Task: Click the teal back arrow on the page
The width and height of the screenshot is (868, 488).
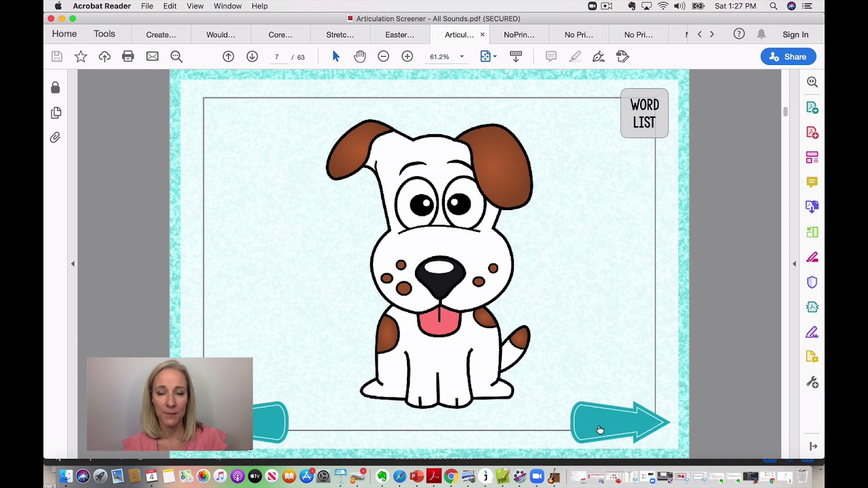Action: tap(271, 422)
